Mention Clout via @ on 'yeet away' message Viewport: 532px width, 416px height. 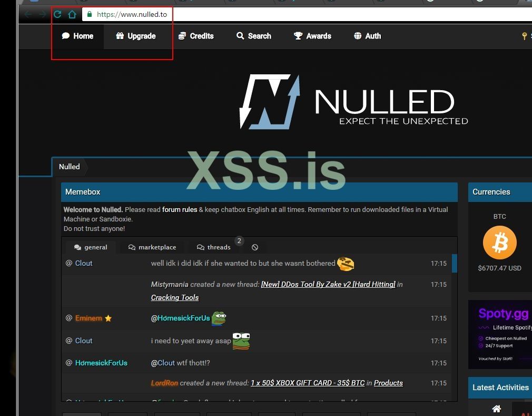coord(69,341)
